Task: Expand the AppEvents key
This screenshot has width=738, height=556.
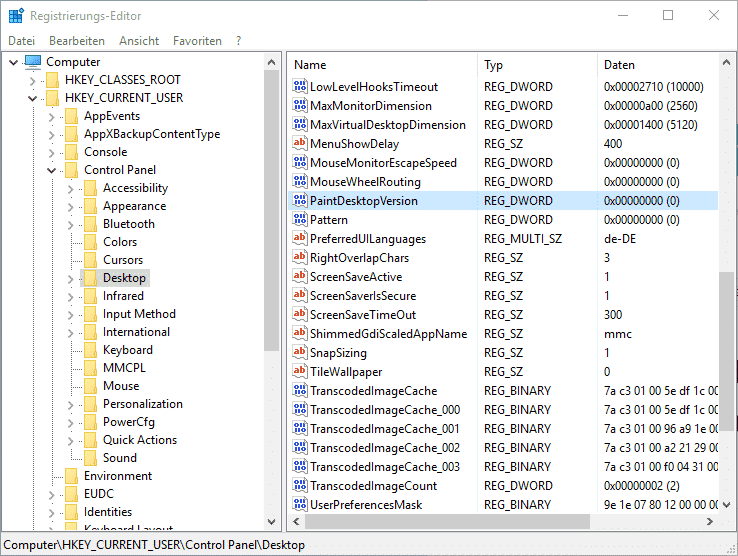Action: (x=52, y=117)
